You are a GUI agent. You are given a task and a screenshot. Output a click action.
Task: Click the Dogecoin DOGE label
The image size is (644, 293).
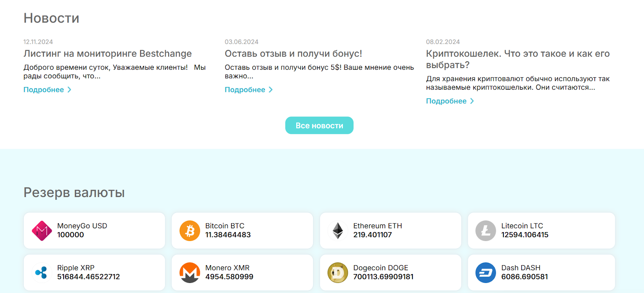point(381,268)
